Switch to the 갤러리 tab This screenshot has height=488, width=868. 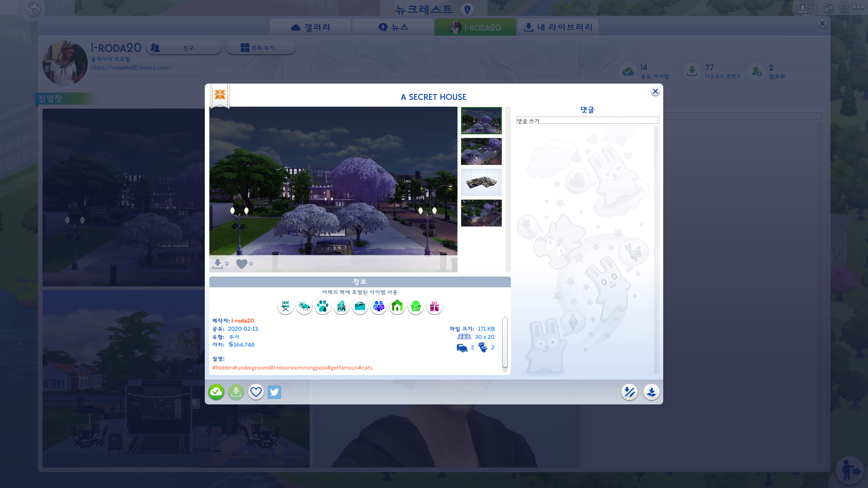[311, 27]
